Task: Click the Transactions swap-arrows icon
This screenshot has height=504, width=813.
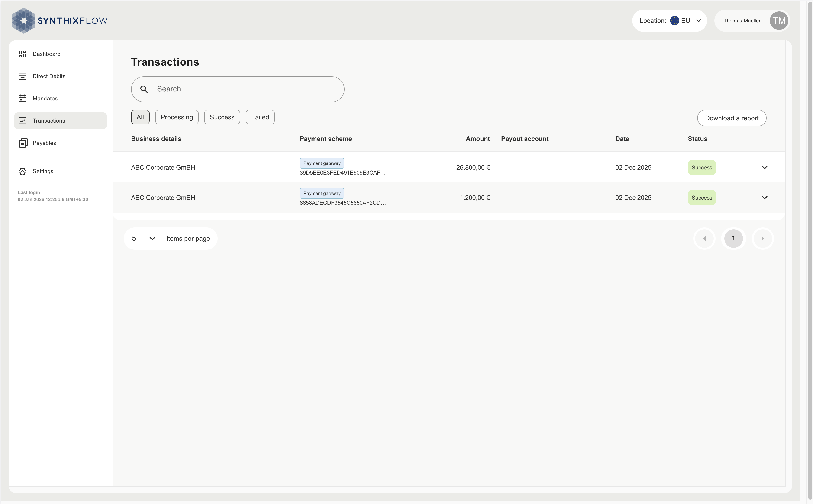Action: click(x=22, y=121)
